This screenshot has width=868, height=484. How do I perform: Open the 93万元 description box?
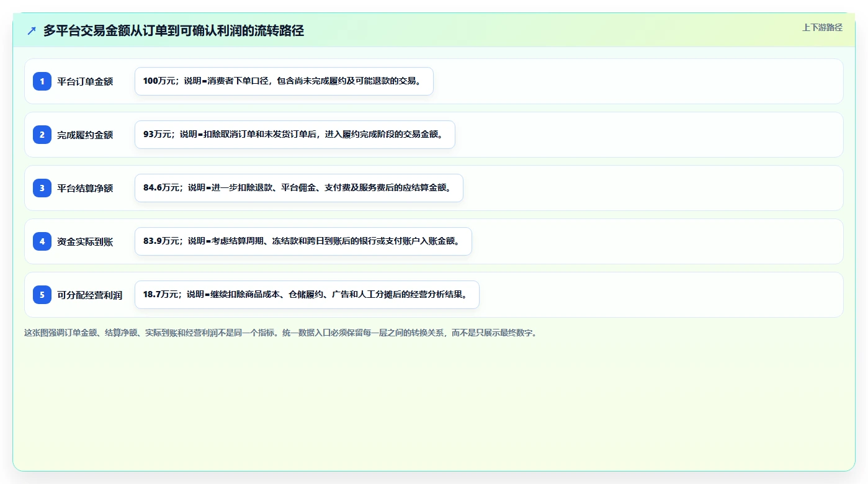click(295, 135)
